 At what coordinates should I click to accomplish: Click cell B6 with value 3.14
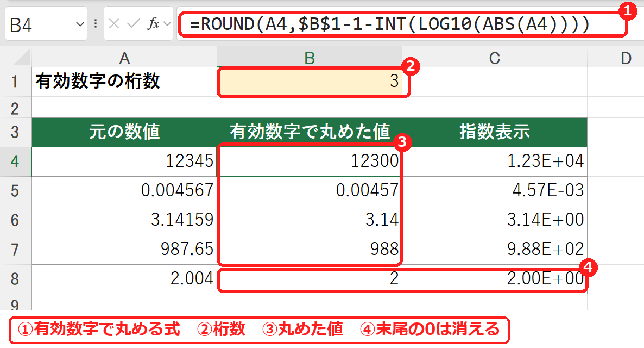[x=310, y=220]
